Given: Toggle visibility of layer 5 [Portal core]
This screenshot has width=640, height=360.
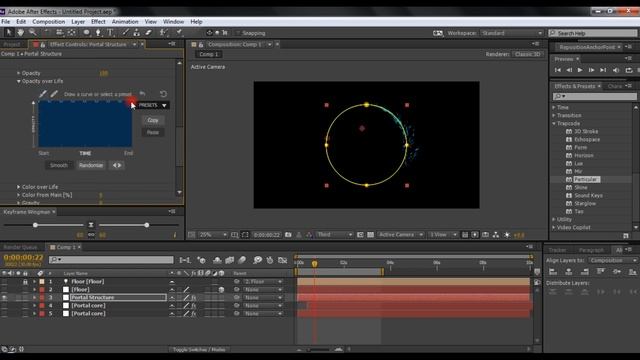Looking at the screenshot, I should click(x=4, y=313).
